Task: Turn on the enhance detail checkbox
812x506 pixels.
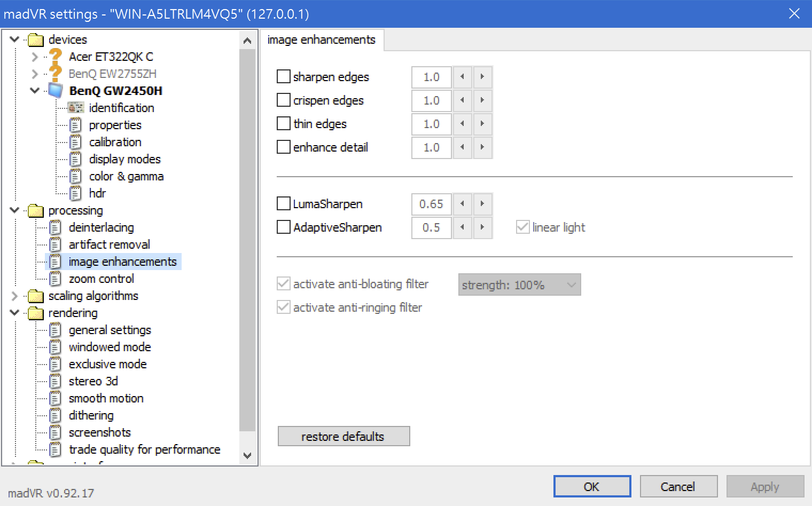Action: (284, 147)
